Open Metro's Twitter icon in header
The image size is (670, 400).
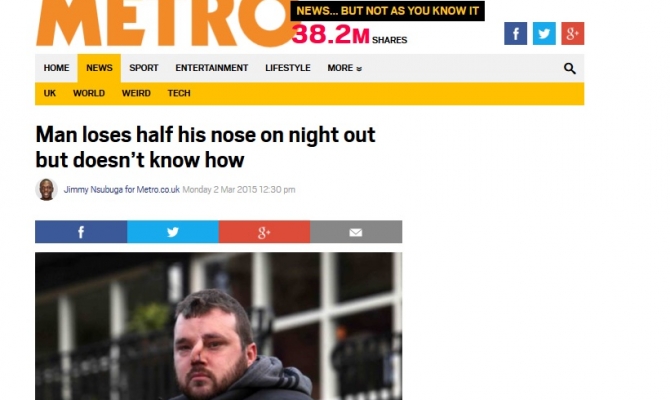[544, 33]
